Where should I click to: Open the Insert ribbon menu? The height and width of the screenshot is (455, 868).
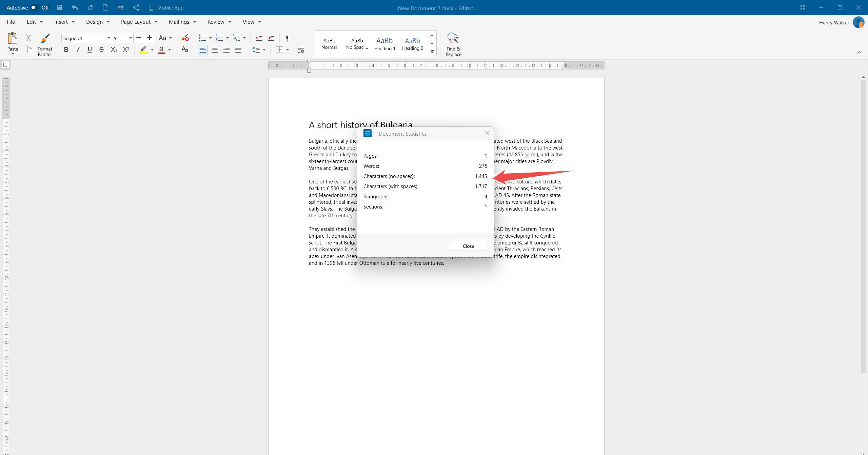(x=63, y=22)
